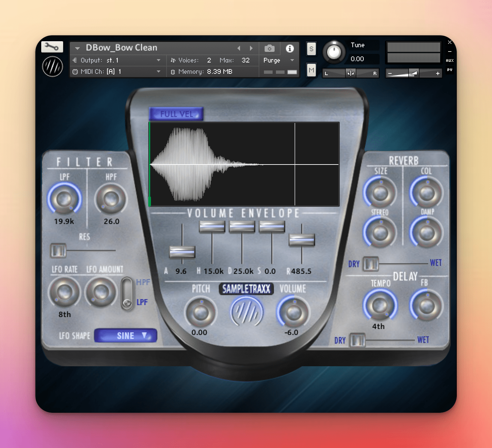Click the delay DRY/WET slider handle

pos(358,340)
